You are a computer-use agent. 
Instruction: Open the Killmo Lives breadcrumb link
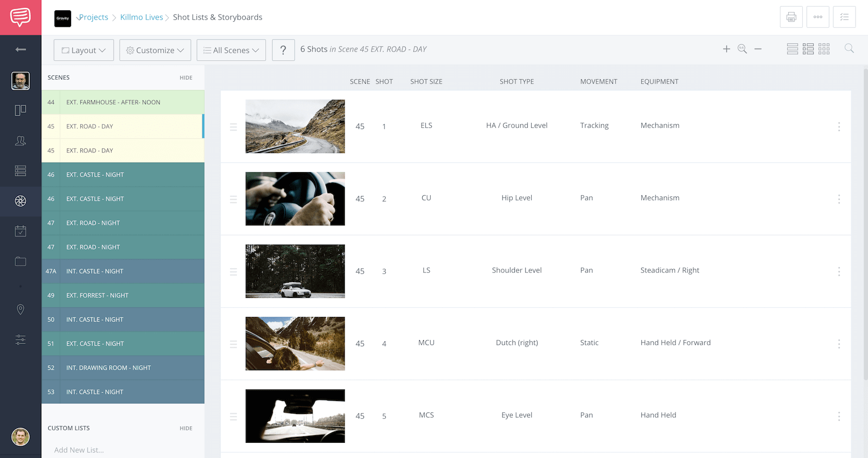point(142,17)
